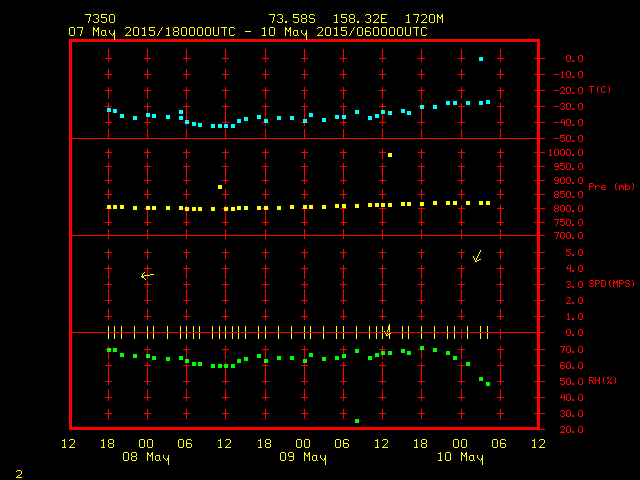
Task: Select the lowest green humidity point near 25%
Action: (357, 421)
